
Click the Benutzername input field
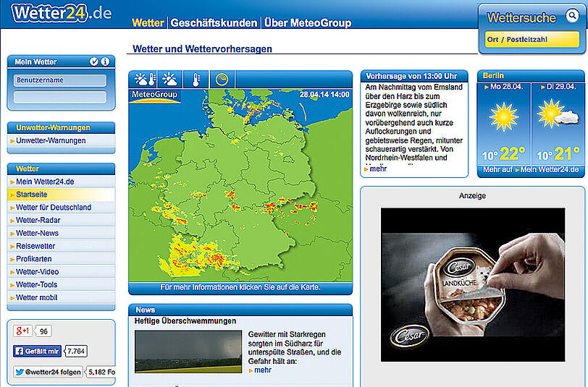pyautogui.click(x=60, y=80)
